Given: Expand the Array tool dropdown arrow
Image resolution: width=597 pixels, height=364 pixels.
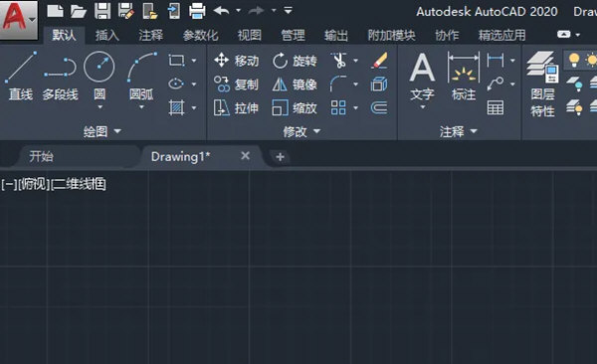Looking at the screenshot, I should [x=355, y=108].
